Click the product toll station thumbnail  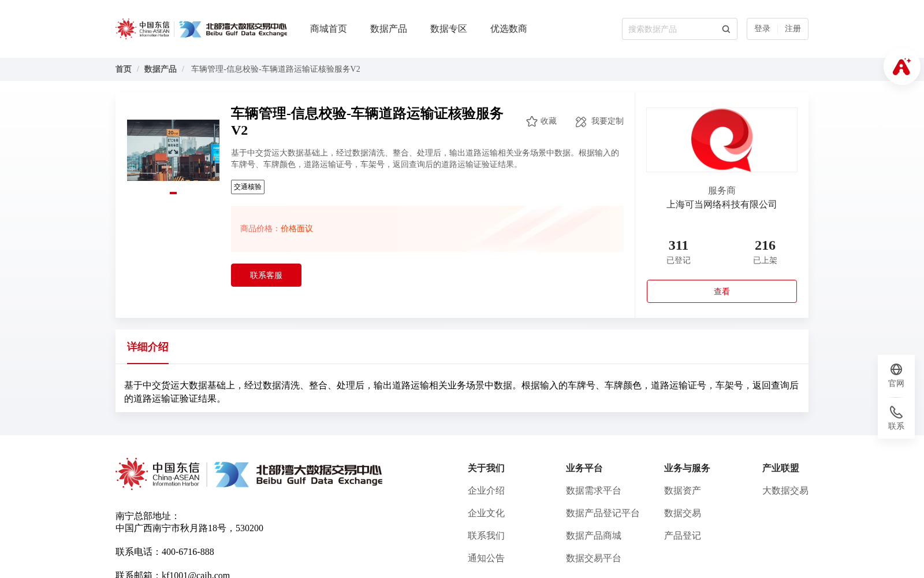point(173,150)
